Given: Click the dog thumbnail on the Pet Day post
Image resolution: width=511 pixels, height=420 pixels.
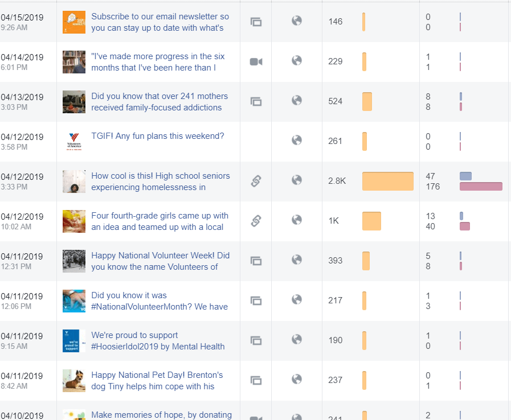Looking at the screenshot, I should [x=74, y=380].
